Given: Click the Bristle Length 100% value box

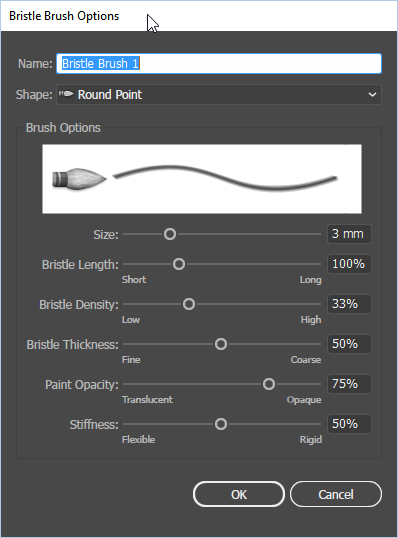Looking at the screenshot, I should click(349, 264).
